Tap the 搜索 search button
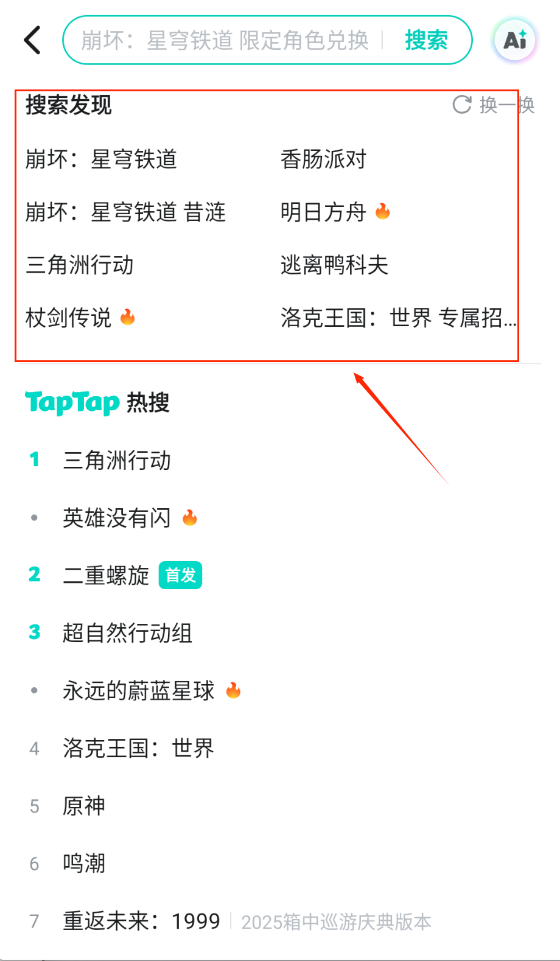Viewport: 560px width, 961px height. tap(426, 40)
